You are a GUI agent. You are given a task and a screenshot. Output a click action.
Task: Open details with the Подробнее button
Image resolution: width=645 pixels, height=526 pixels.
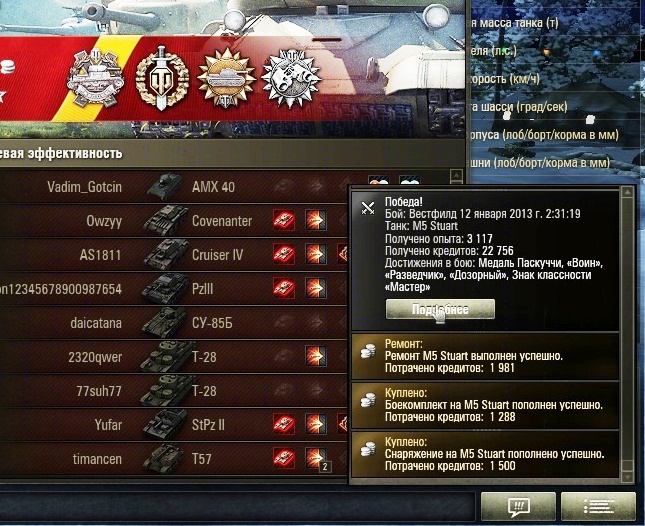(440, 309)
